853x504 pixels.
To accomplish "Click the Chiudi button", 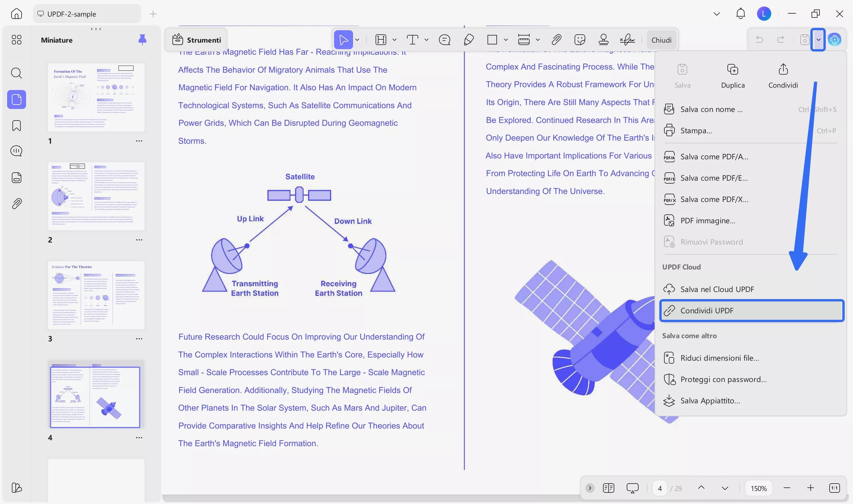I will pos(661,40).
